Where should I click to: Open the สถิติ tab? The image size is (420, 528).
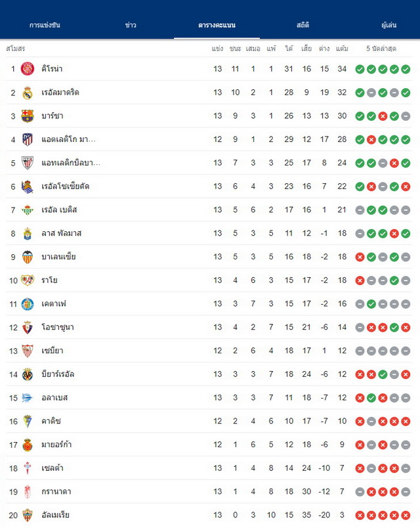click(303, 25)
